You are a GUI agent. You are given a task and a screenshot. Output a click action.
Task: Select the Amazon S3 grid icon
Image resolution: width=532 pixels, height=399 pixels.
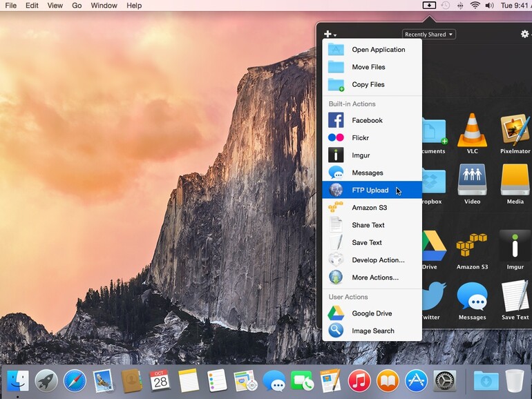pyautogui.click(x=472, y=246)
